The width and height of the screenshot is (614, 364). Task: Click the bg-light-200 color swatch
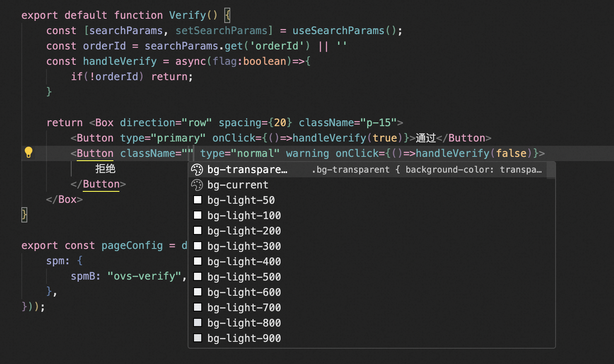point(197,231)
